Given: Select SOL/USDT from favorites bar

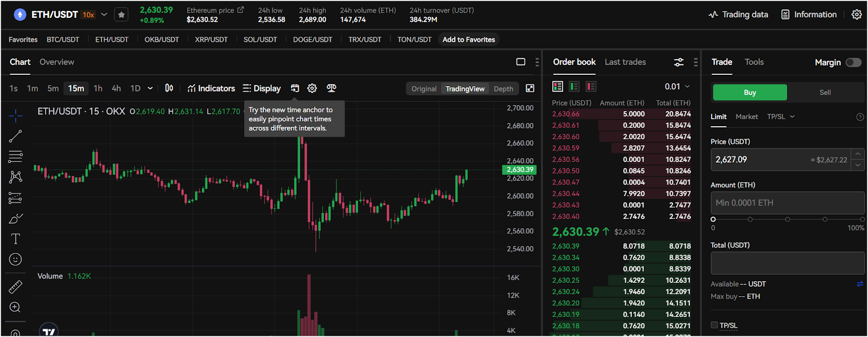Looking at the screenshot, I should coord(260,40).
